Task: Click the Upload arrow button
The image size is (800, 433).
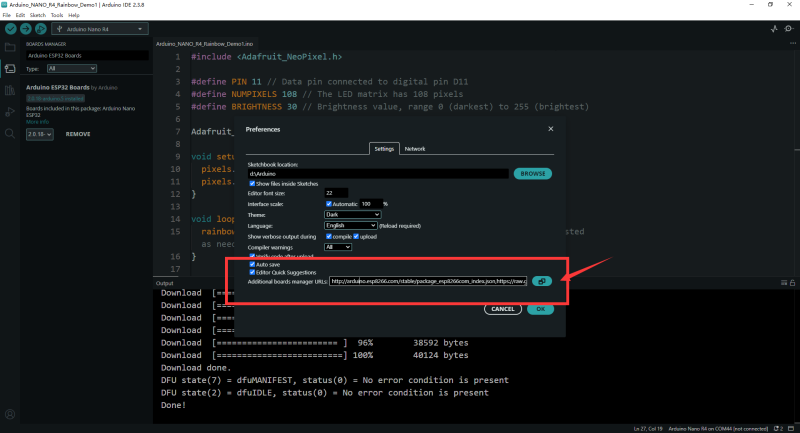Action: click(x=26, y=29)
